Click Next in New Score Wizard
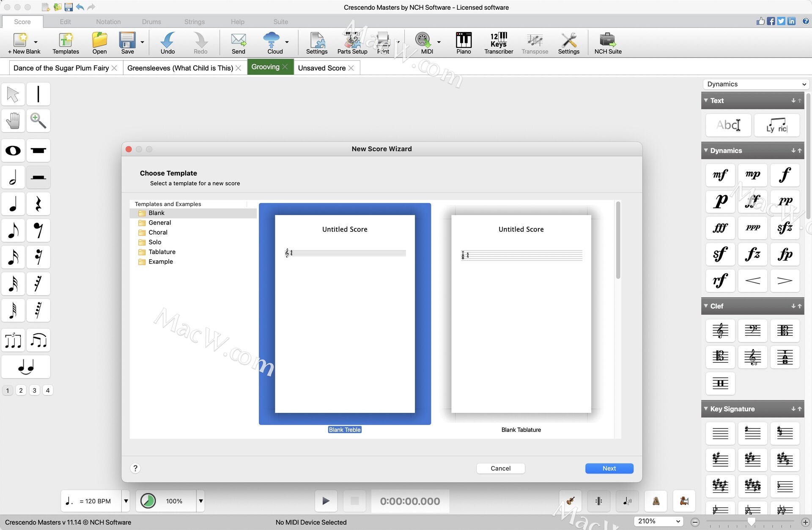The image size is (812, 530). pyautogui.click(x=609, y=469)
